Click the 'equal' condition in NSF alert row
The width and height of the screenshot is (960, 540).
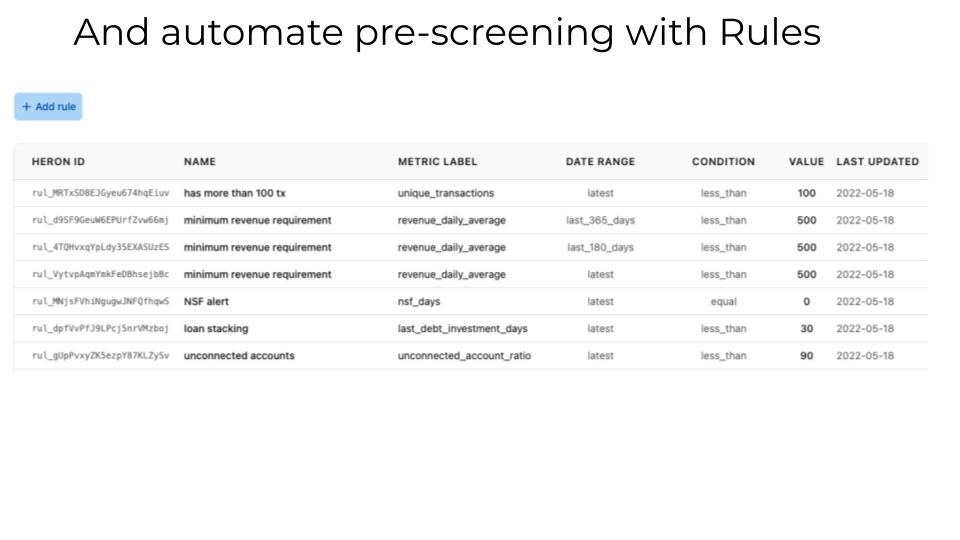click(x=724, y=302)
